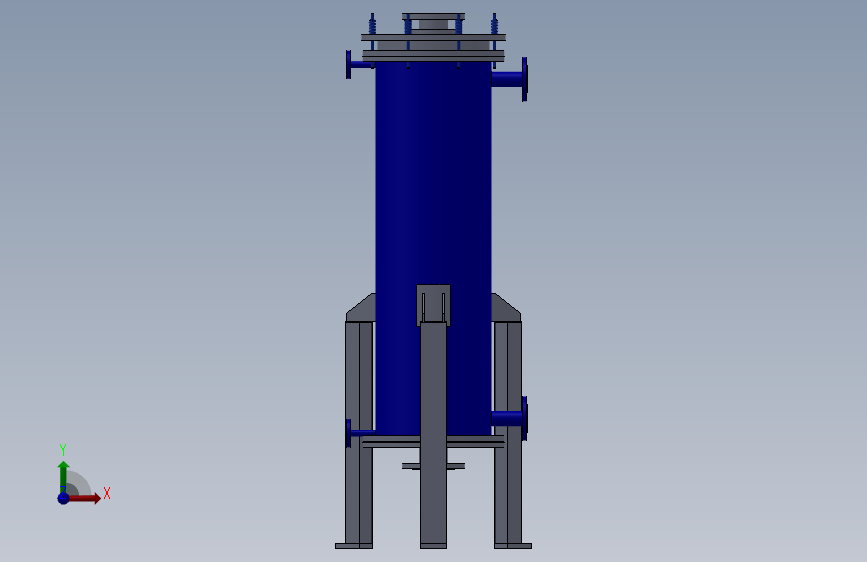The width and height of the screenshot is (867, 562).
Task: Click the red "X" label of the triad
Action: (107, 493)
